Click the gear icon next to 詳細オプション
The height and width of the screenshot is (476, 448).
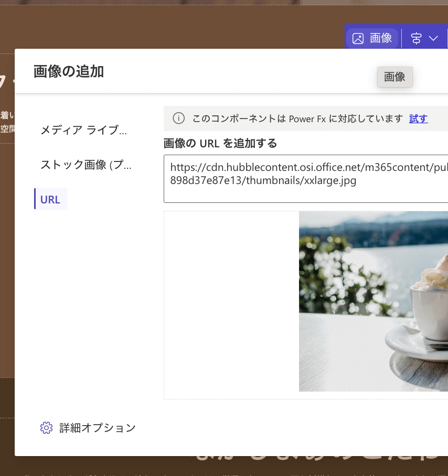pyautogui.click(x=46, y=428)
